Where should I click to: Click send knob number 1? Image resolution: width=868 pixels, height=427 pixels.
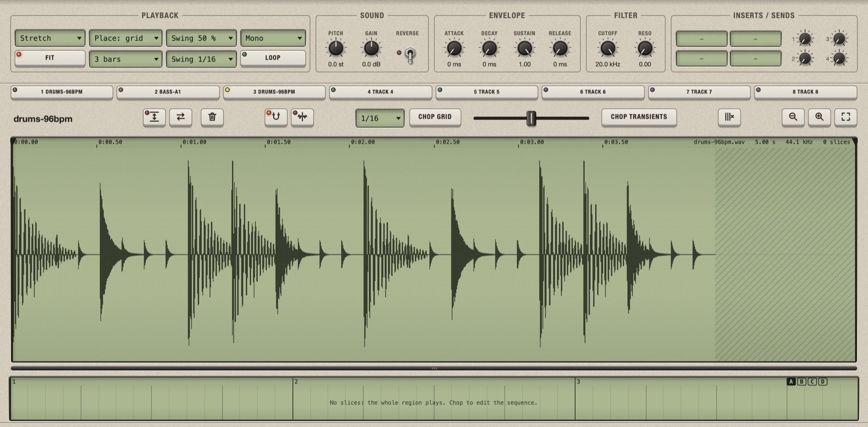pyautogui.click(x=805, y=38)
